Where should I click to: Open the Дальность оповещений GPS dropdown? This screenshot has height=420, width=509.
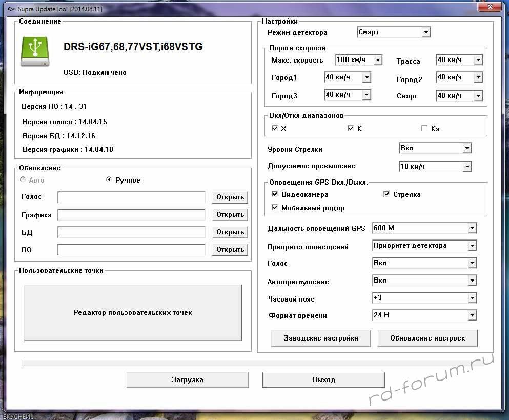[x=472, y=228]
